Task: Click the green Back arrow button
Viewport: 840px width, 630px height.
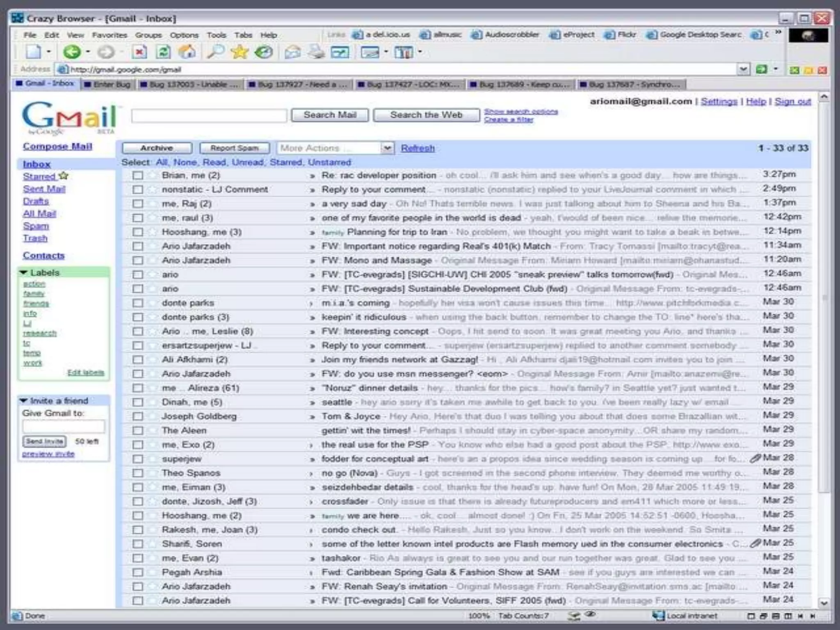Action: (x=72, y=52)
